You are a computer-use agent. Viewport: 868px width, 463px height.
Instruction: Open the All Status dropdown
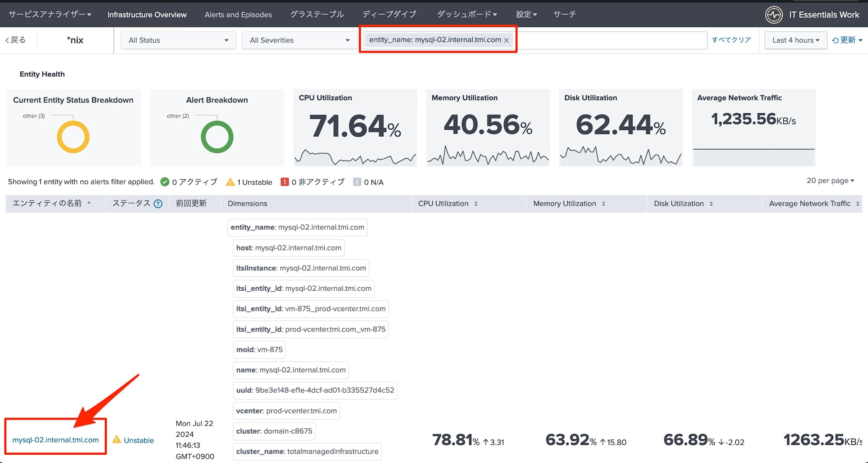[x=178, y=40]
